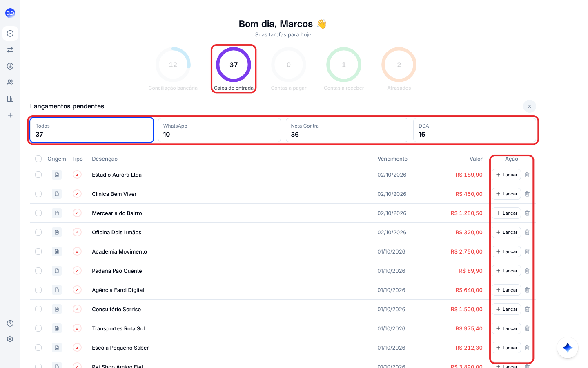588x368 pixels.
Task: Click the type arrow icon for Academia Movimento
Action: point(77,251)
